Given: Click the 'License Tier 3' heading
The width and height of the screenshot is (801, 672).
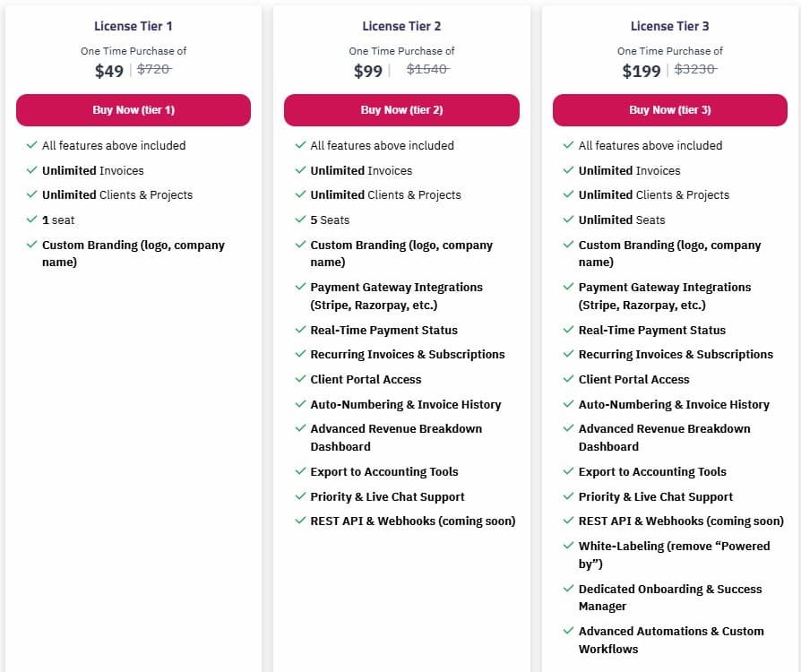Looking at the screenshot, I should point(669,26).
